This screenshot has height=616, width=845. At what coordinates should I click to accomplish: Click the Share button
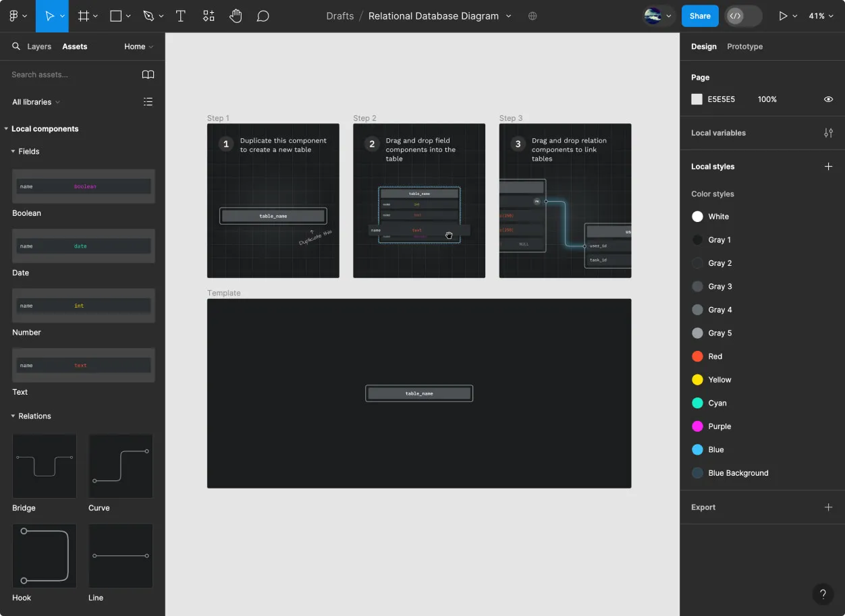[700, 16]
